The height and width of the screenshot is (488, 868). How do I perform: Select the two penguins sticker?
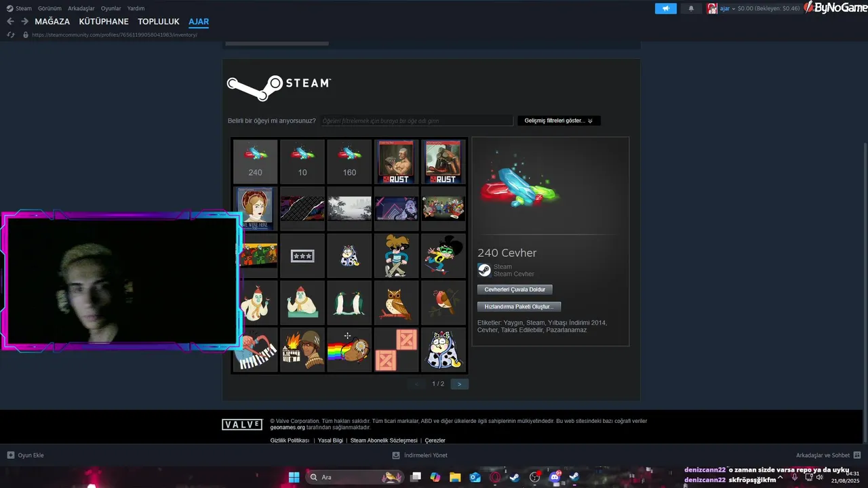coord(349,303)
